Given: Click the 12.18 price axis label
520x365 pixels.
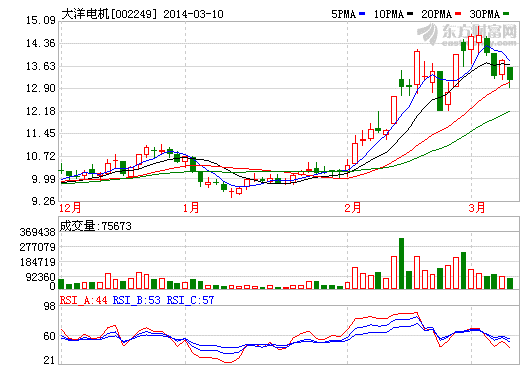Looking at the screenshot, I should pyautogui.click(x=41, y=111).
